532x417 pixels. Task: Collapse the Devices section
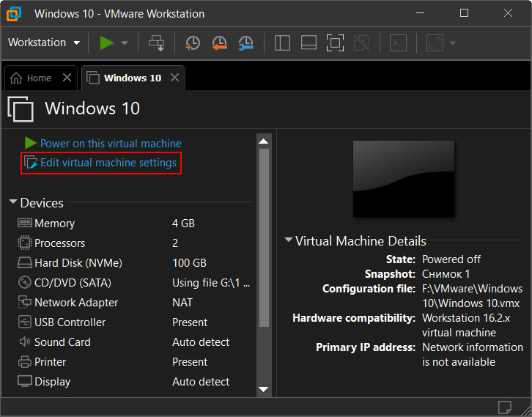[x=13, y=202]
